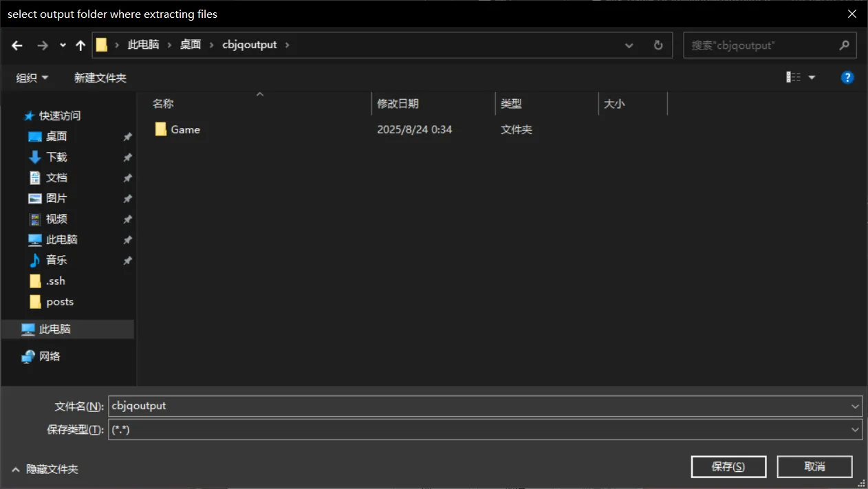
Task: Open the 组织 menu
Action: click(32, 78)
